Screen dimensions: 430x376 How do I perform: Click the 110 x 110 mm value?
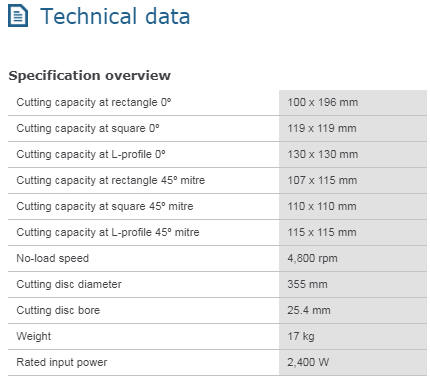point(322,206)
